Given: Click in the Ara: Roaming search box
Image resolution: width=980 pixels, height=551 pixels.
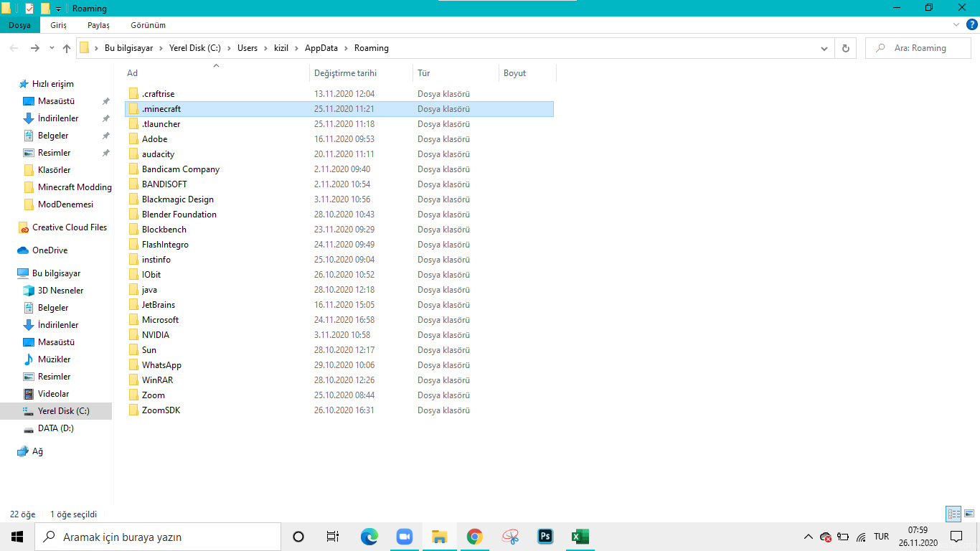Looking at the screenshot, I should [920, 48].
